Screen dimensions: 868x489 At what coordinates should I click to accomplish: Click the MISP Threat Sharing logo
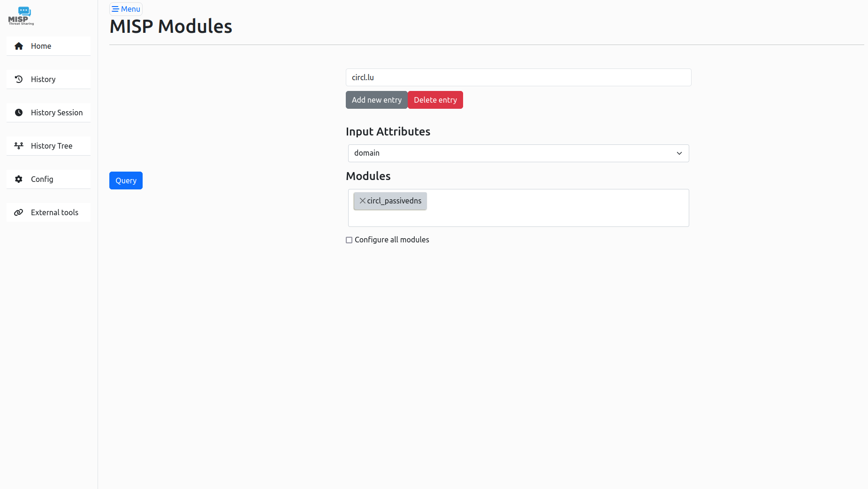pyautogui.click(x=21, y=16)
